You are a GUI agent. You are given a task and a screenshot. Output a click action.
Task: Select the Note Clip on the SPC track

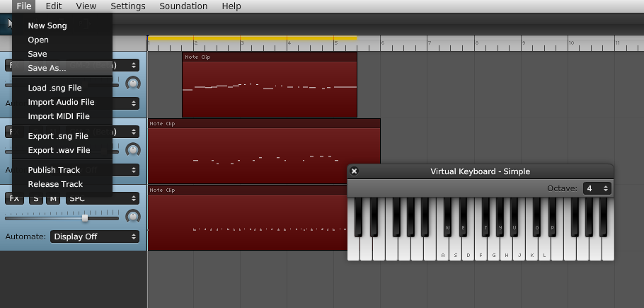pyautogui.click(x=248, y=217)
